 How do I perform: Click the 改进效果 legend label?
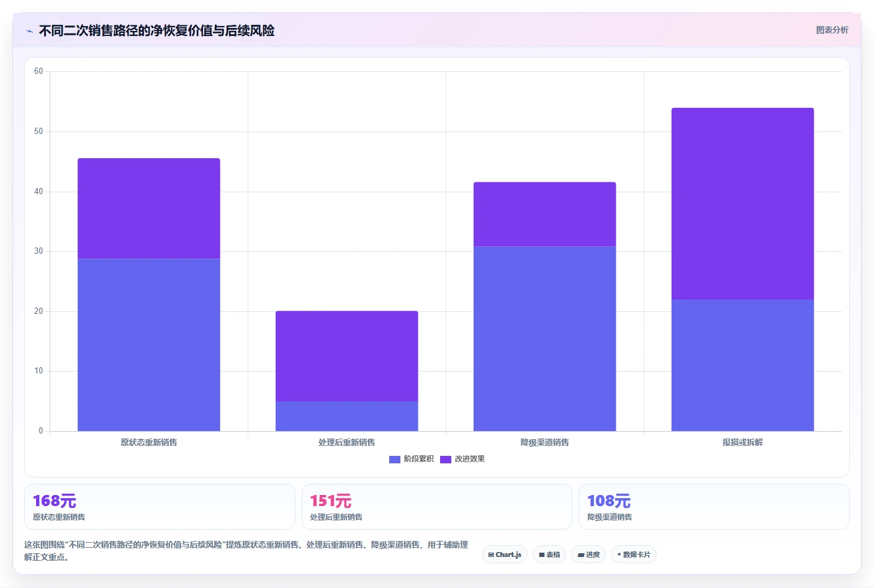tap(469, 459)
